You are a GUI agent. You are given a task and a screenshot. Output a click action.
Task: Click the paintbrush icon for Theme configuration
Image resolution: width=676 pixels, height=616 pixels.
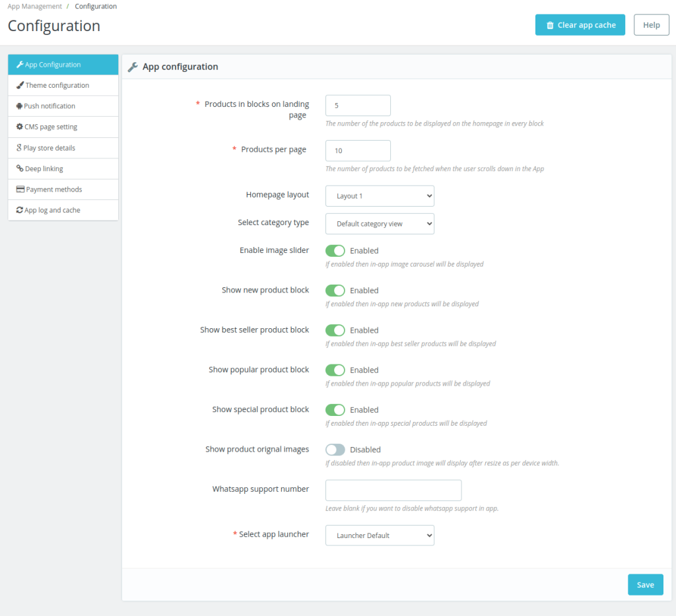(20, 85)
